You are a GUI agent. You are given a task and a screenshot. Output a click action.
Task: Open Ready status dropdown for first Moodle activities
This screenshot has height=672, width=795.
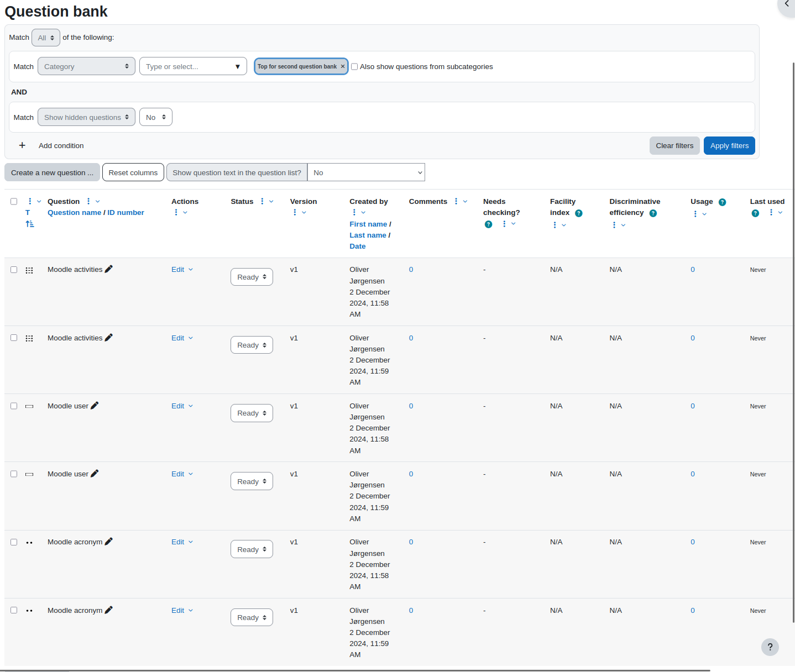[x=252, y=277]
